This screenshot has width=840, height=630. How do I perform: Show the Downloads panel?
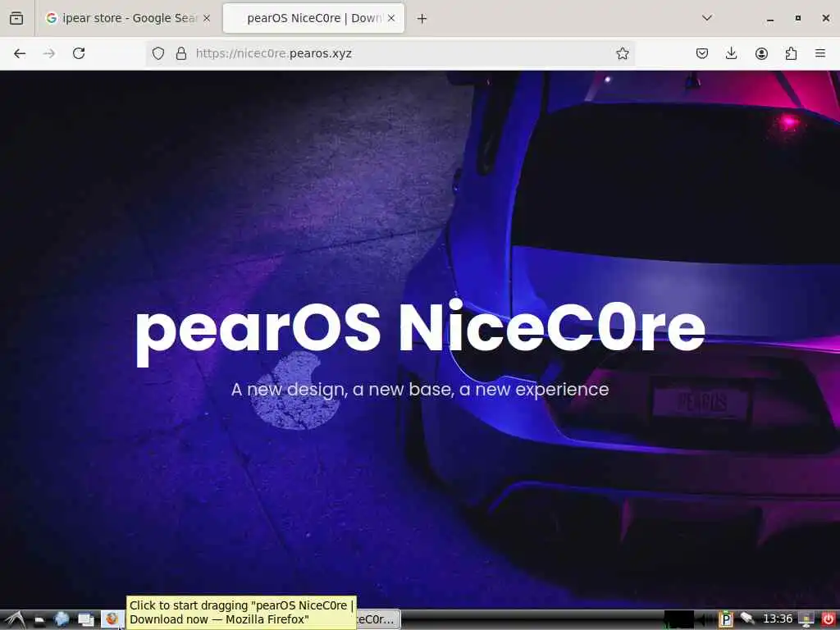click(x=731, y=53)
